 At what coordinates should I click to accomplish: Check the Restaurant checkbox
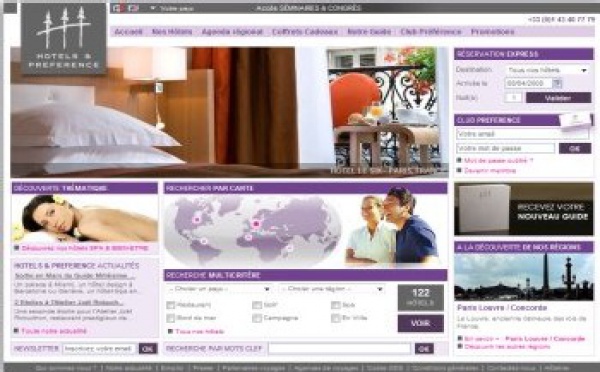[x=171, y=305]
